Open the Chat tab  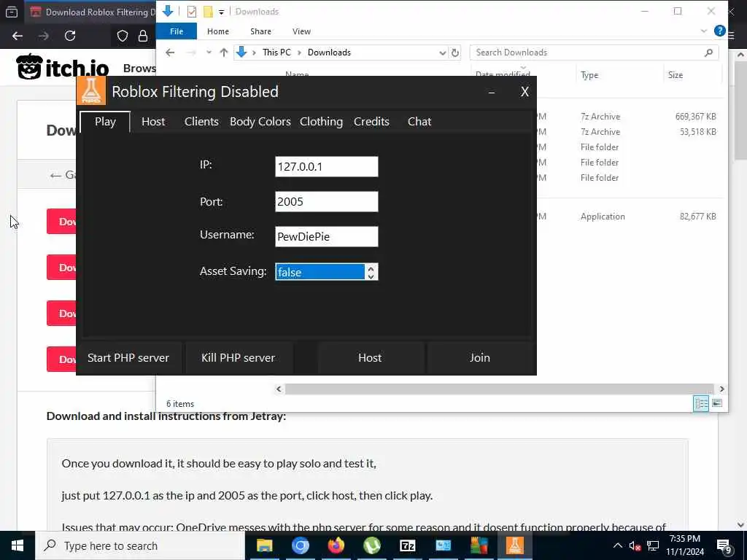pyautogui.click(x=419, y=122)
